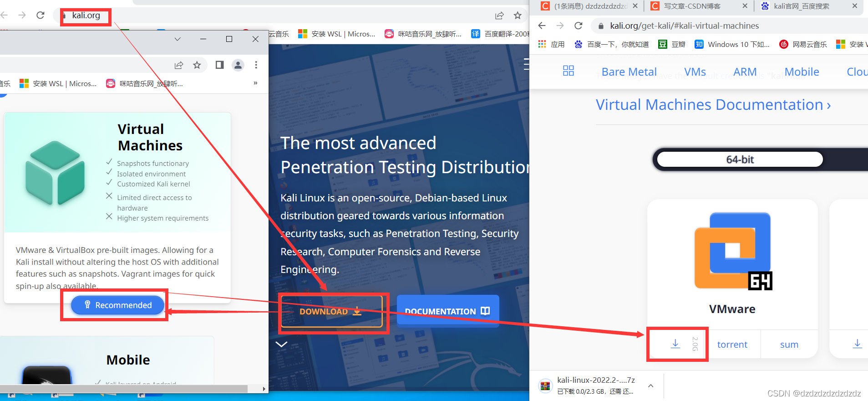Image resolution: width=868 pixels, height=401 pixels.
Task: Click the grid overview icon in Kali nav
Action: (569, 71)
